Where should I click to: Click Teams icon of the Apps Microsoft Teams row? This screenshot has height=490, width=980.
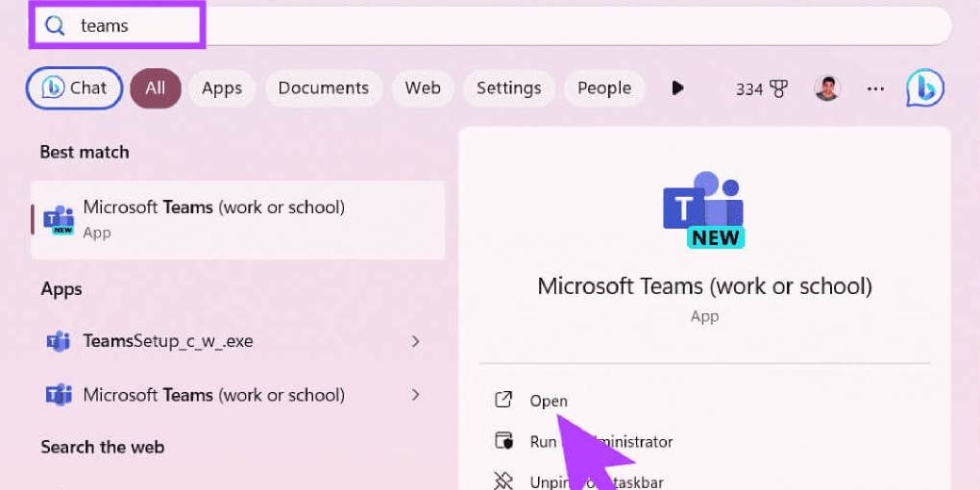pos(59,395)
